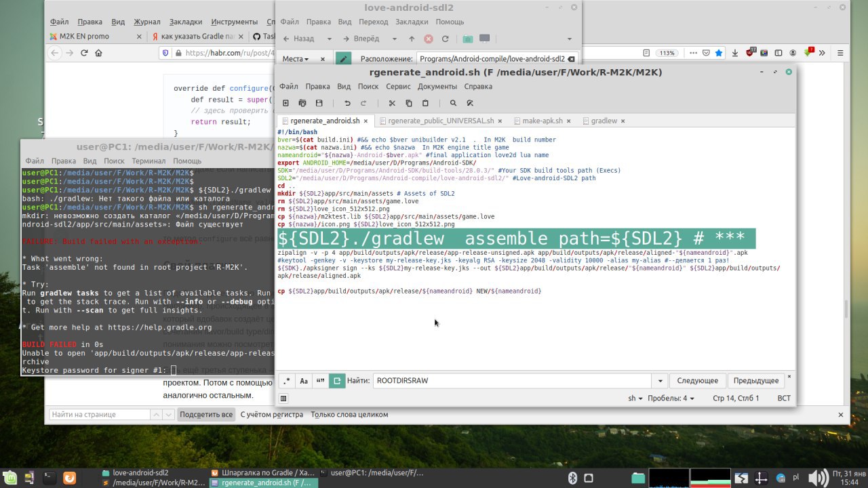Viewport: 868px width, 488px height.
Task: Create a new document in the editor toolbar
Action: (285, 103)
